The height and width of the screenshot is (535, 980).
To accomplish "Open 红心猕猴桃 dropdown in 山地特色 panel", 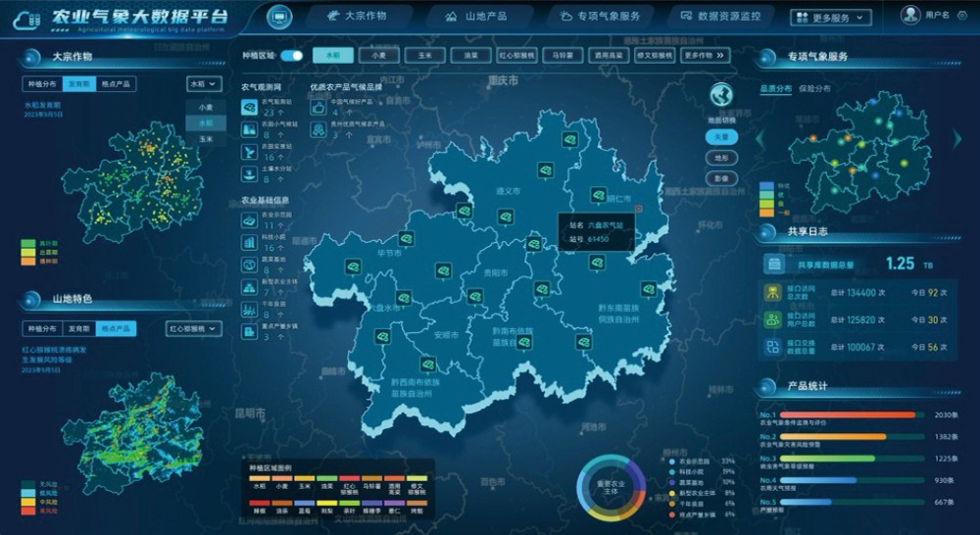I will tap(194, 328).
